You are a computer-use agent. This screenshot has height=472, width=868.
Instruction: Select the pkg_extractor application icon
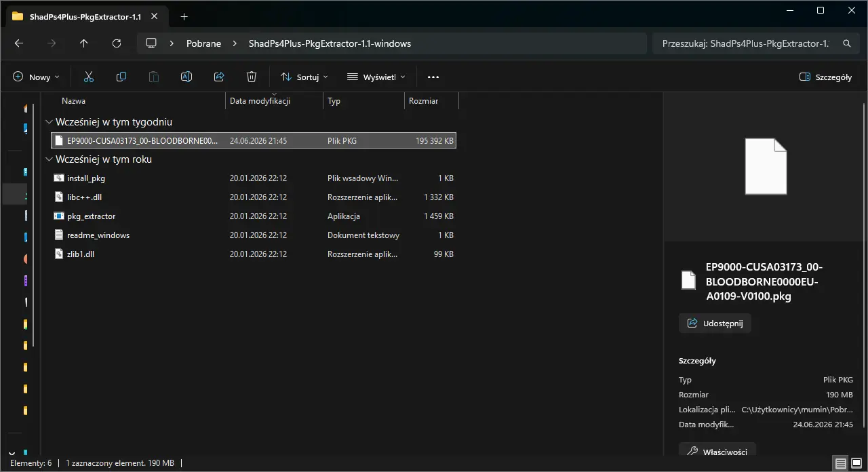point(59,216)
